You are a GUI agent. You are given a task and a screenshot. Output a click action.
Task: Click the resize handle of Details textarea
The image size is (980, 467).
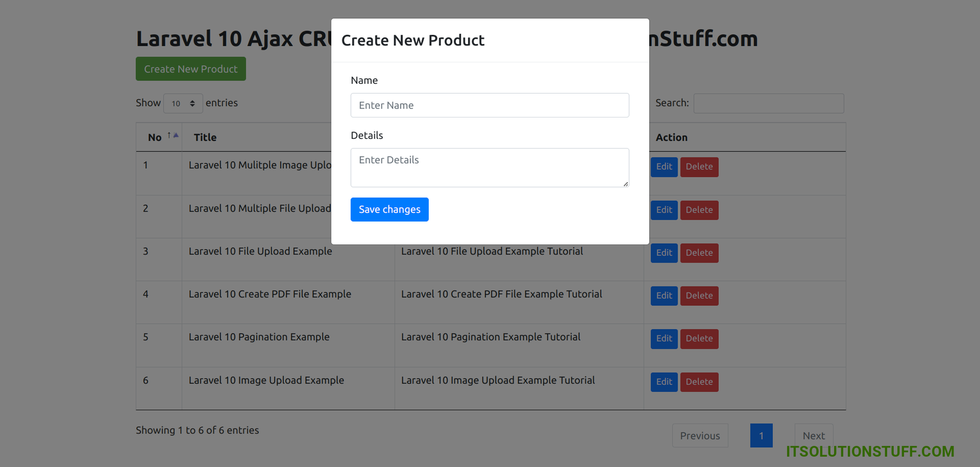(625, 184)
